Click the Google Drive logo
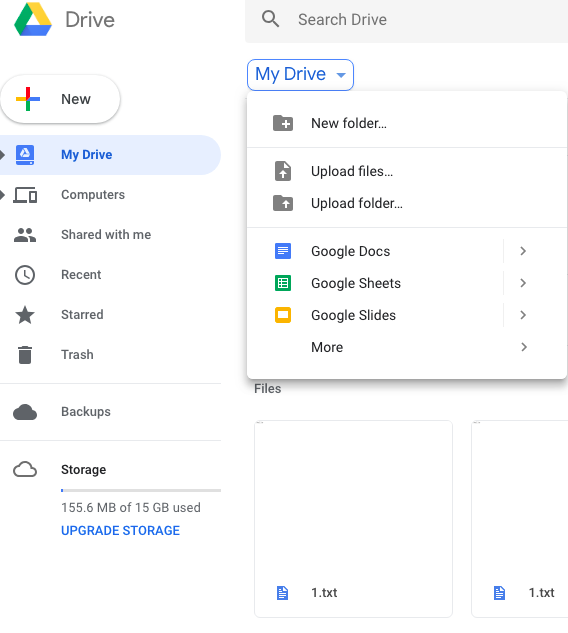This screenshot has height=633, width=568. pyautogui.click(x=33, y=19)
